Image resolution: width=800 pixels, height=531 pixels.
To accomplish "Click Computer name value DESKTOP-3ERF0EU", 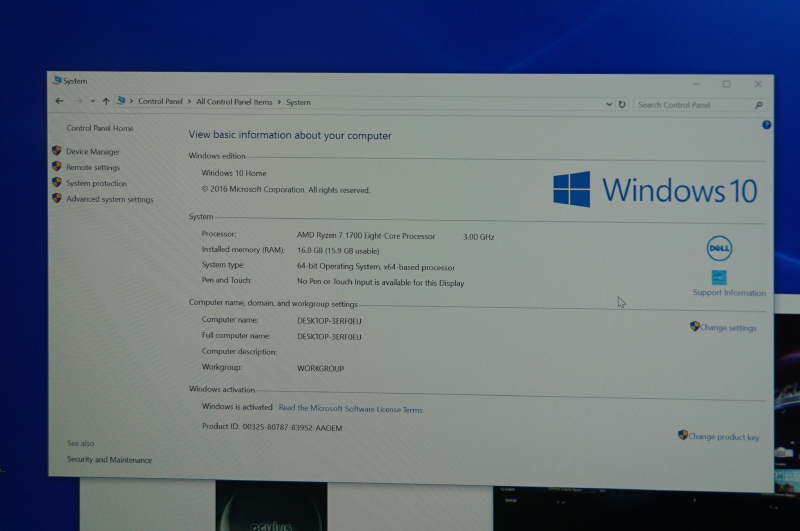I will tap(329, 321).
